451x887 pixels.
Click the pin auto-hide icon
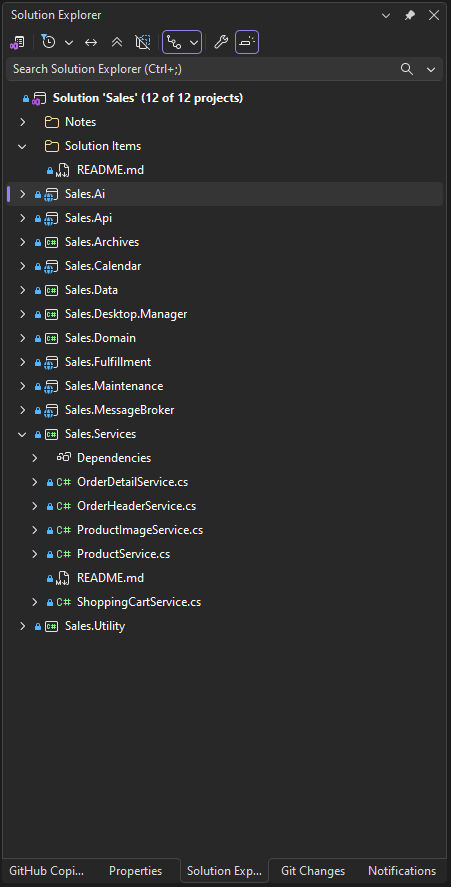[x=410, y=15]
